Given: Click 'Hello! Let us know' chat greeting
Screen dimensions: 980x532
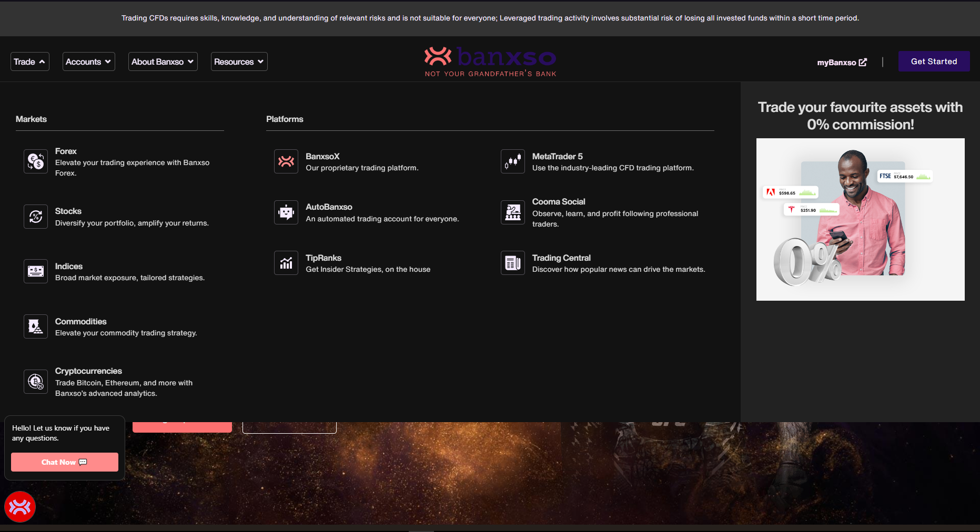Looking at the screenshot, I should [x=61, y=433].
